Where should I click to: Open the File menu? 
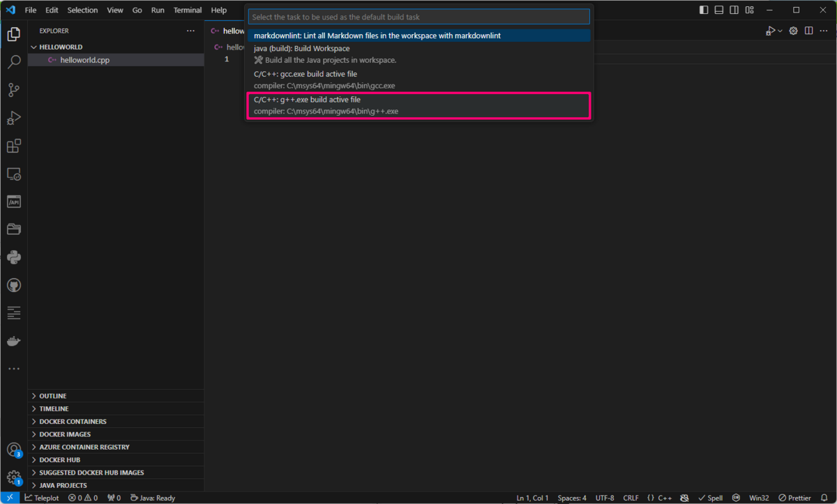tap(31, 10)
